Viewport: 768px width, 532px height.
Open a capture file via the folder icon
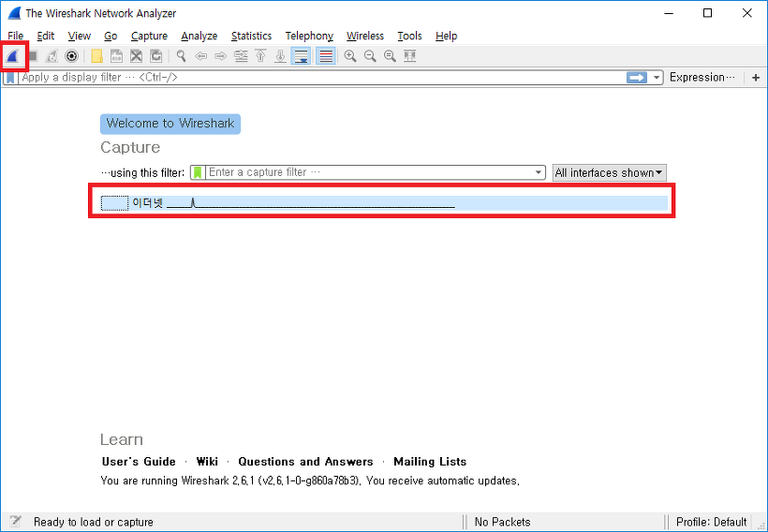click(x=97, y=56)
